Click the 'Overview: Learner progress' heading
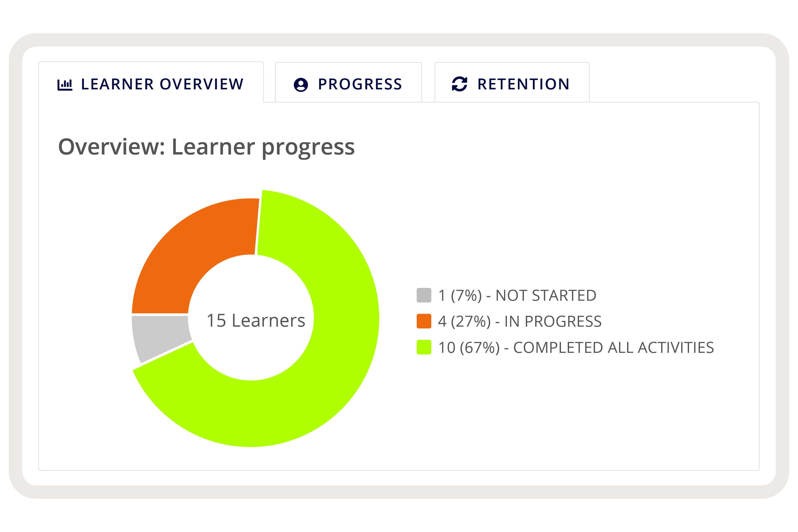 [x=206, y=147]
